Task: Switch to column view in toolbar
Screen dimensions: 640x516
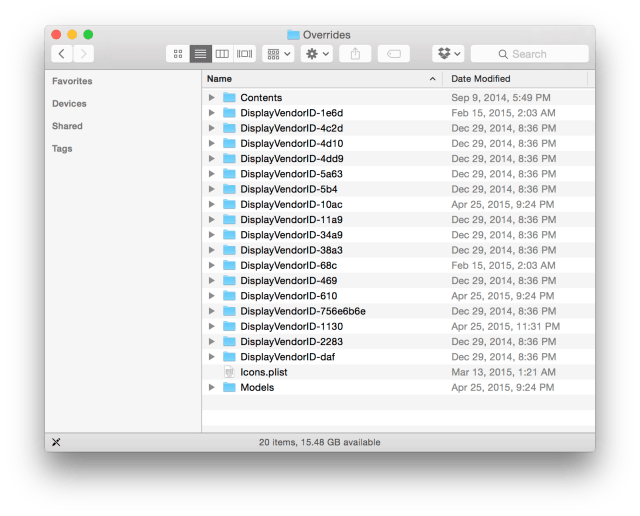Action: [x=222, y=54]
